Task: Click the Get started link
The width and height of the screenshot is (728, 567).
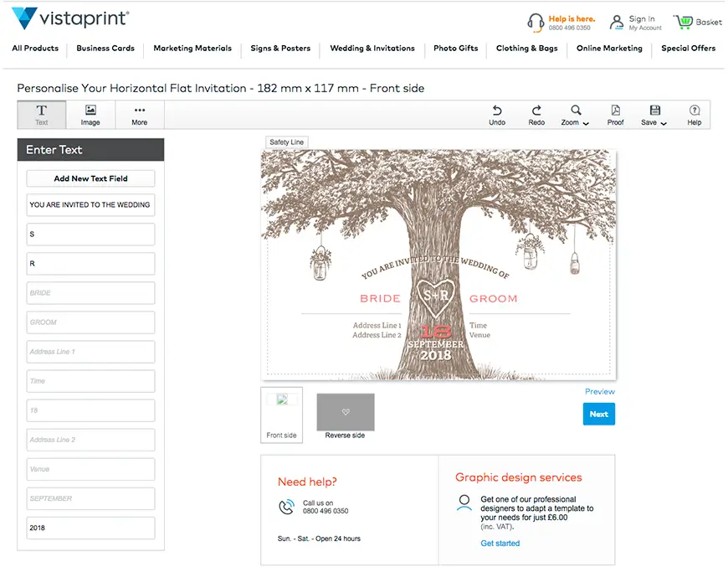Action: pos(500,544)
